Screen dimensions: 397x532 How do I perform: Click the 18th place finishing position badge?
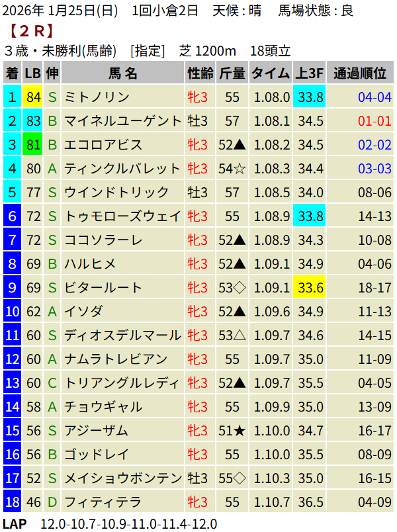tap(11, 502)
